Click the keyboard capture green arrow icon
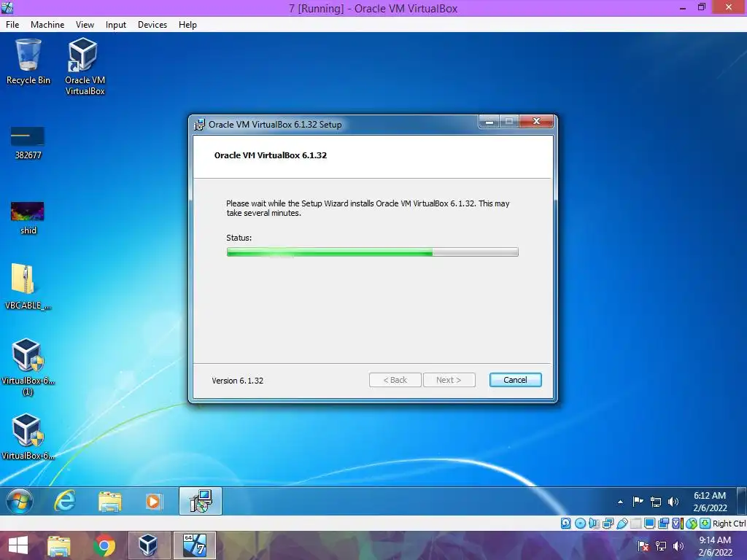 point(705,524)
